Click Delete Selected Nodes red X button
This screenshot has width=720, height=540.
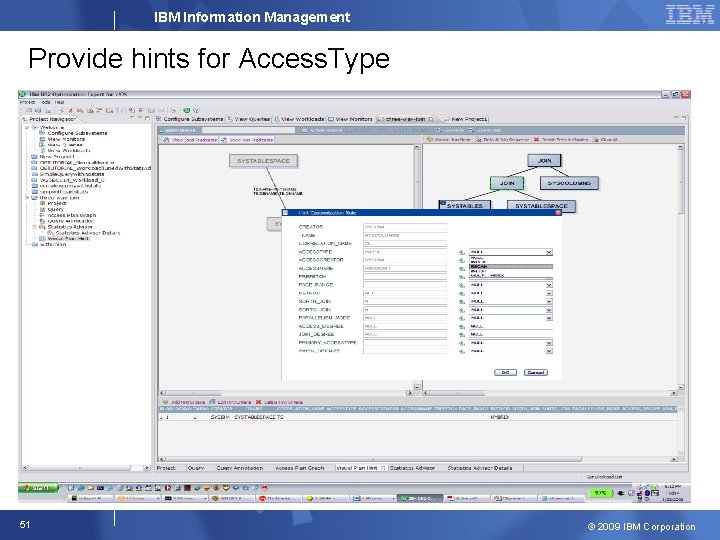tap(536, 139)
